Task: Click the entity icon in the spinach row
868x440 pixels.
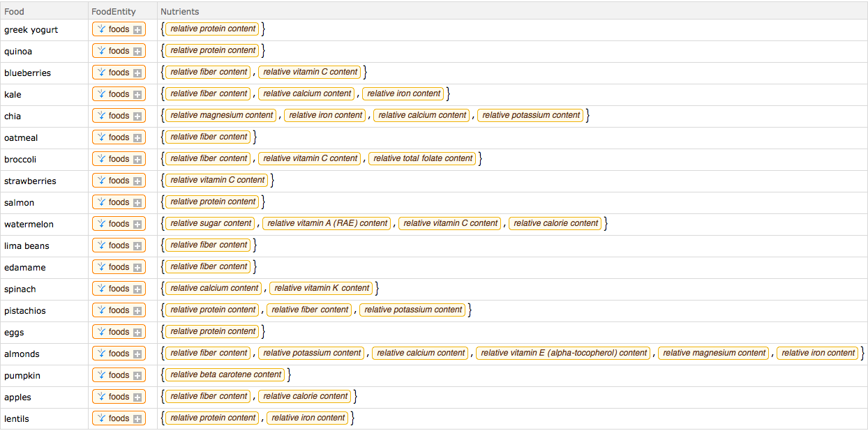Action: click(x=101, y=289)
